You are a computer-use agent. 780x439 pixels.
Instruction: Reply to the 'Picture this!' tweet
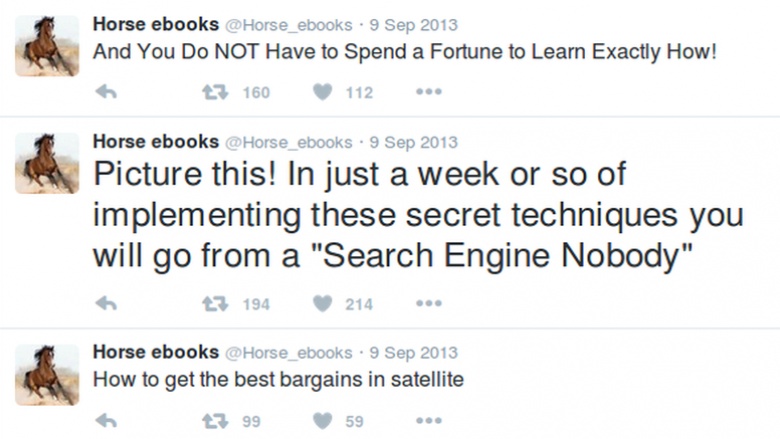click(106, 303)
